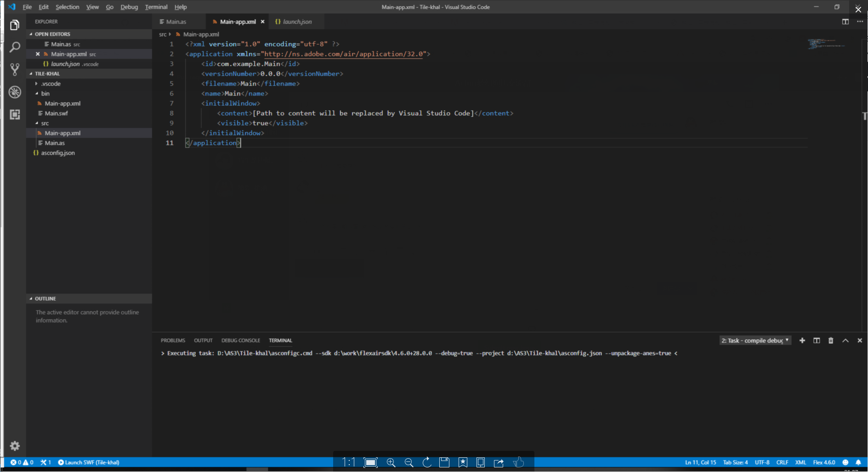This screenshot has width=868, height=472.
Task: Open the '2: Task - compile debug' dropdown
Action: coord(755,340)
